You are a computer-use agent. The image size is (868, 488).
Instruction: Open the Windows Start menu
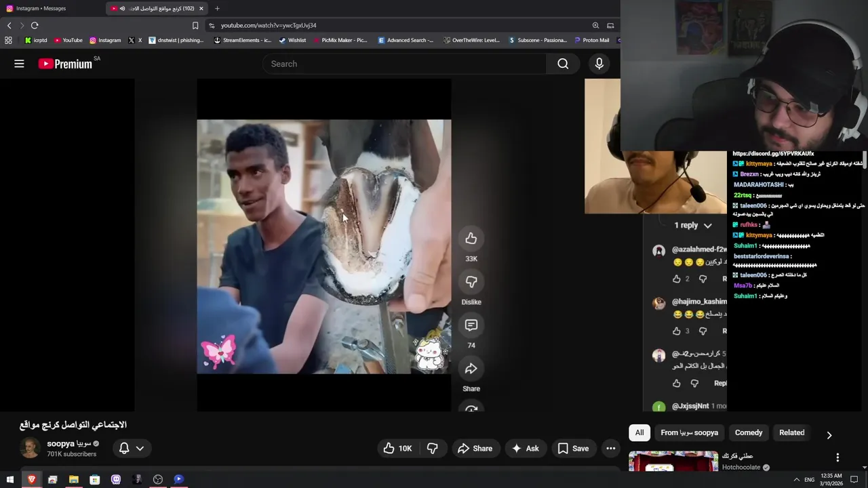tap(9, 479)
